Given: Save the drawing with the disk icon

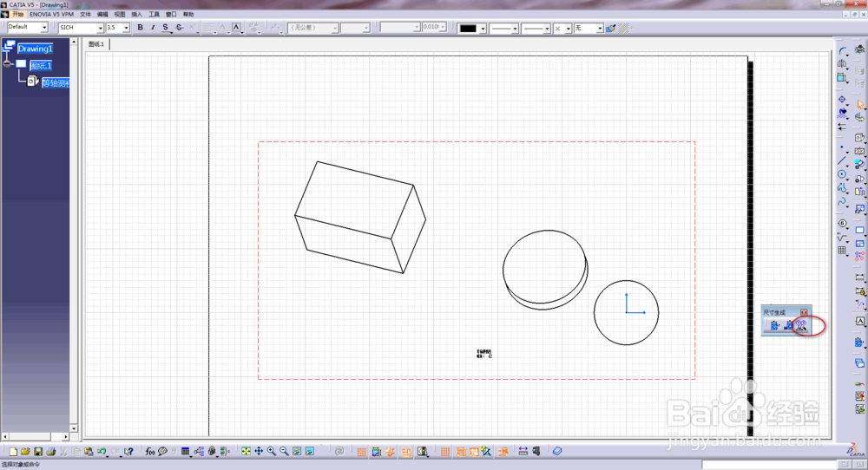Looking at the screenshot, I should pos(38,452).
